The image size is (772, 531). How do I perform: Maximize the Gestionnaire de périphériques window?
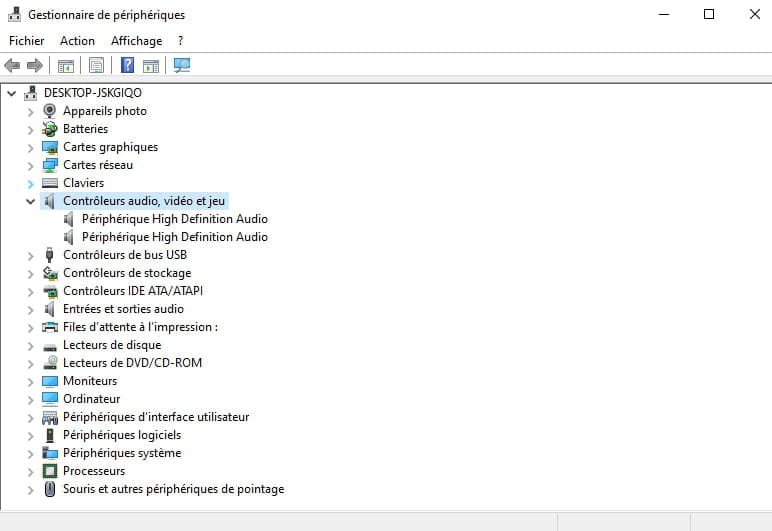tap(709, 14)
